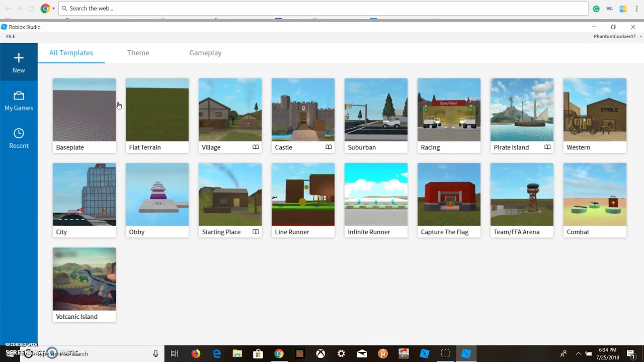Viewport: 644px width, 362px height.
Task: Switch to Chrome in the taskbar
Action: tap(279, 353)
